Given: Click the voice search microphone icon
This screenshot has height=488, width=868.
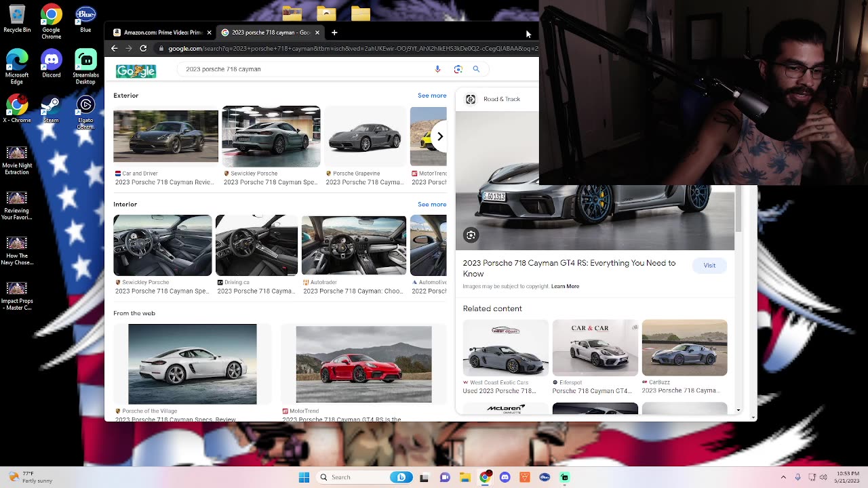Looking at the screenshot, I should coord(437,69).
